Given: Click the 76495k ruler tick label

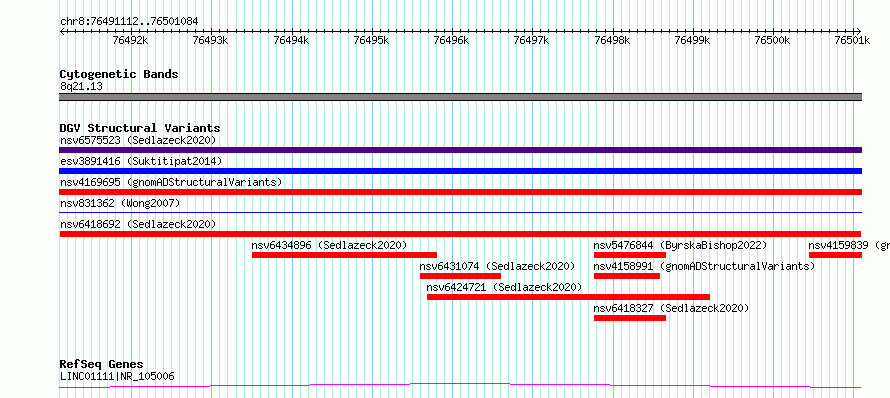Looking at the screenshot, I should tap(371, 40).
